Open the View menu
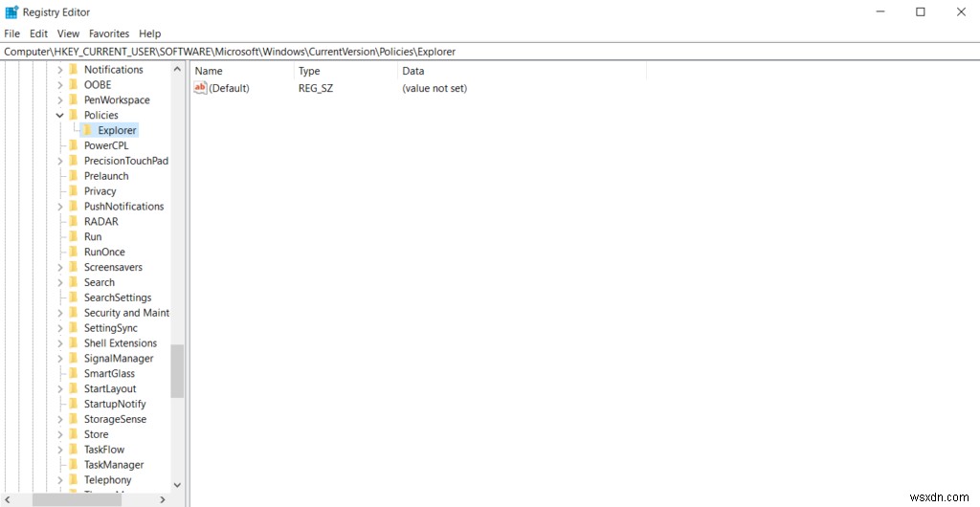Screen dimensions: 980x507 68,33
